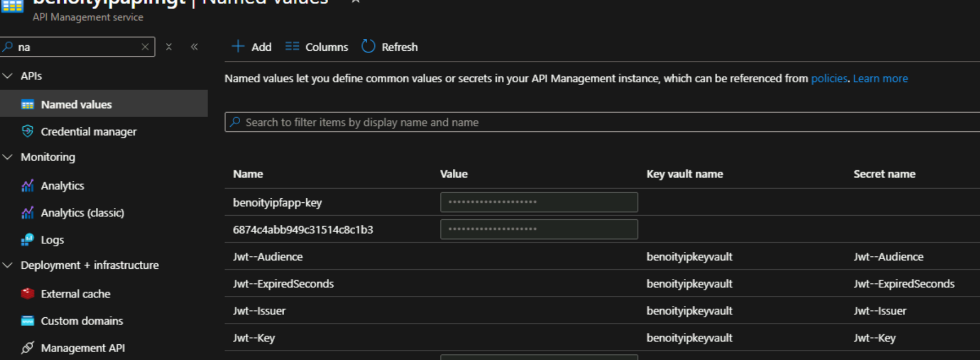Open the Management API plug icon
The image size is (980, 360).
click(x=27, y=348)
